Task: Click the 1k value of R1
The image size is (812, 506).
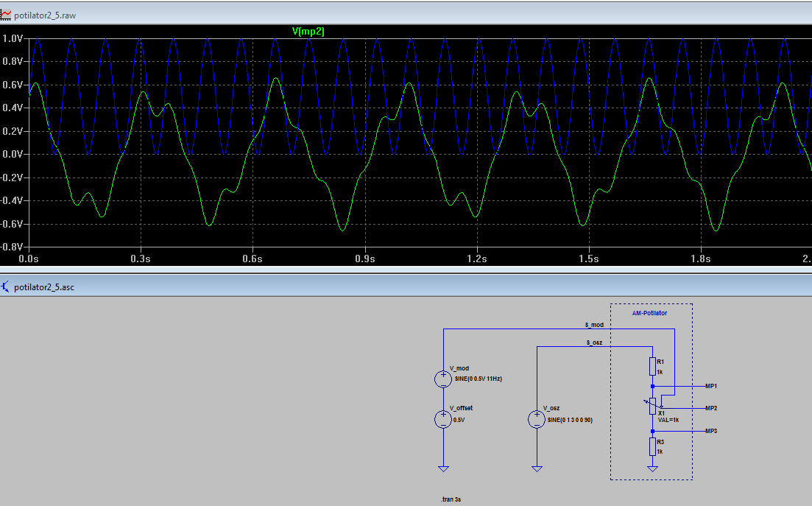Action: (660, 373)
